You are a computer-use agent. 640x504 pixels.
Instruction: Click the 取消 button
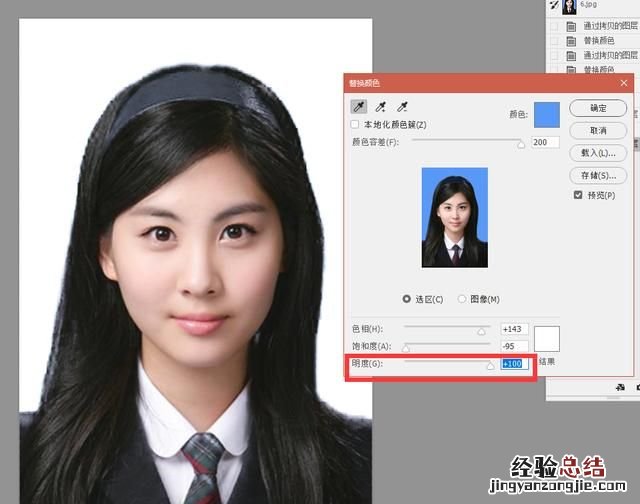pos(598,131)
